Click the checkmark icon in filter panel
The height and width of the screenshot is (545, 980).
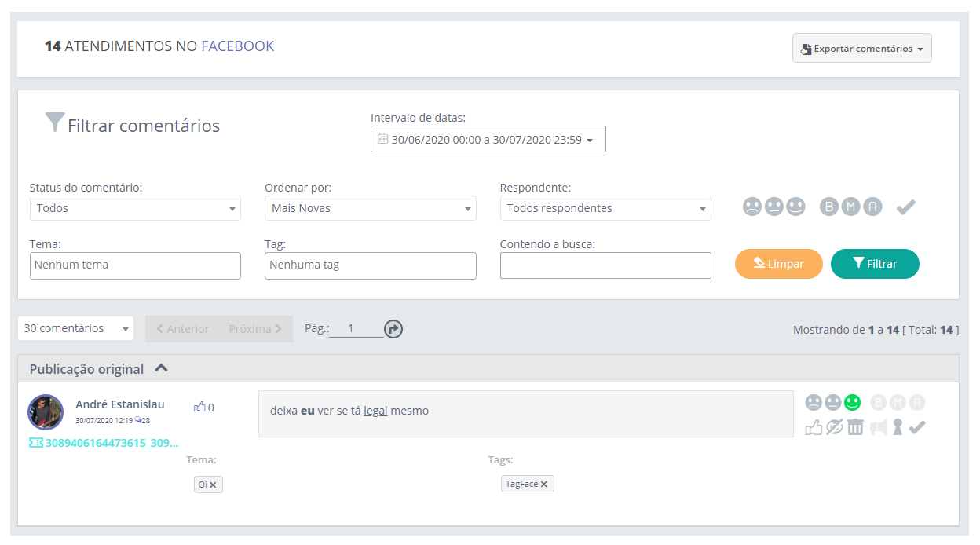coord(906,207)
